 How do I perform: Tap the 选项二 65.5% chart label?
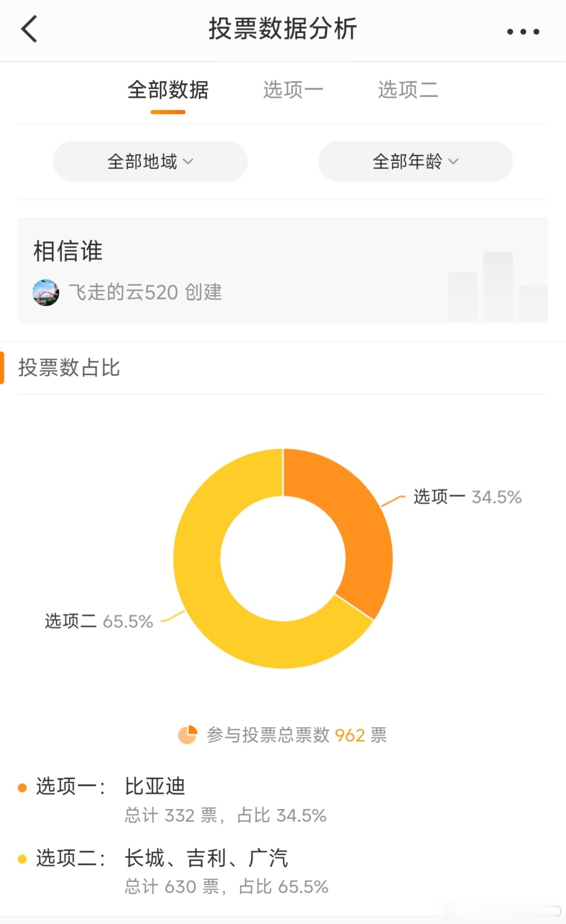click(99, 621)
